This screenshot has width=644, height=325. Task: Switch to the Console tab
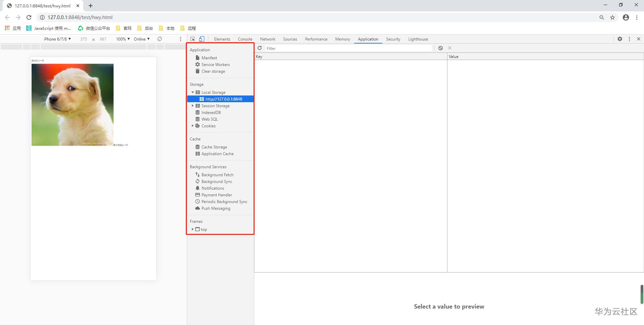[245, 39]
